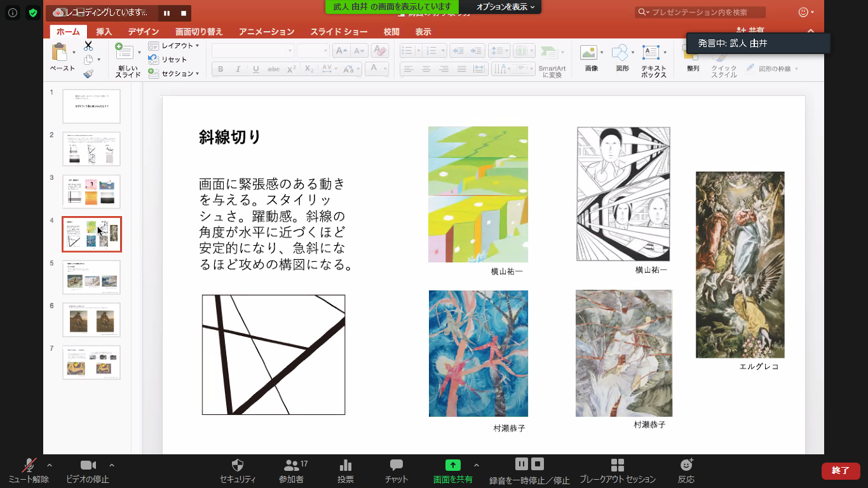Insert a テキストボックス text box
The height and width of the screenshot is (488, 868).
(x=651, y=53)
